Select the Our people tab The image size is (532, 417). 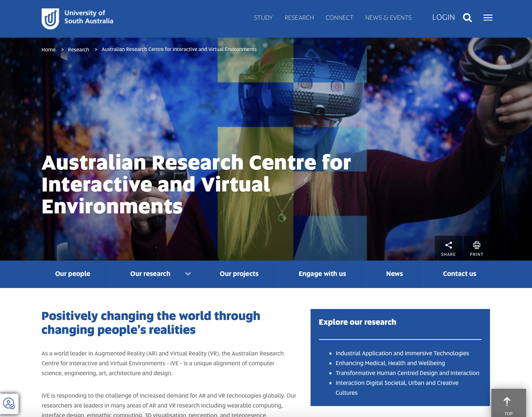(x=73, y=274)
